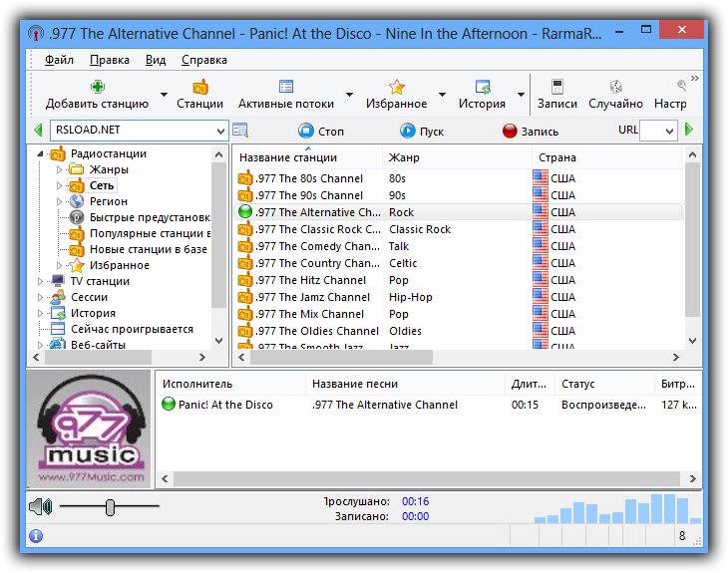Viewport: 728px width, 573px height.
Task: Click the Исполнитель column header
Action: (230, 384)
